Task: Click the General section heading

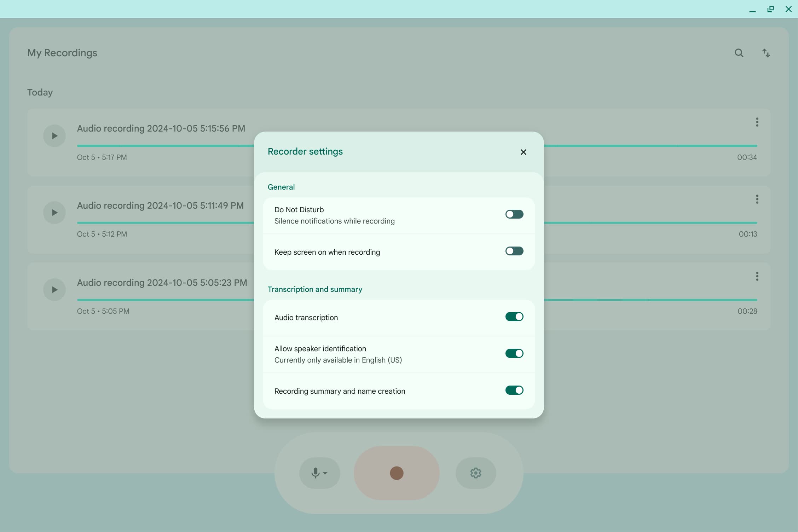Action: 281,187
